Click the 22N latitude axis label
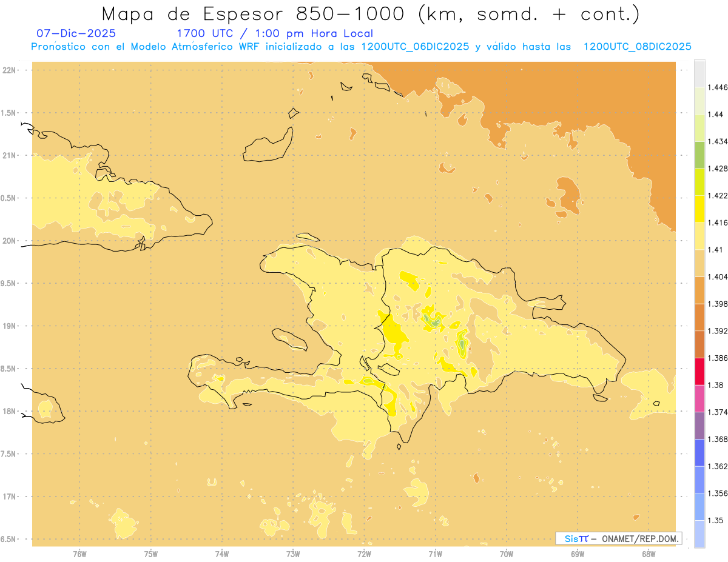This screenshot has width=728, height=562. (10, 70)
